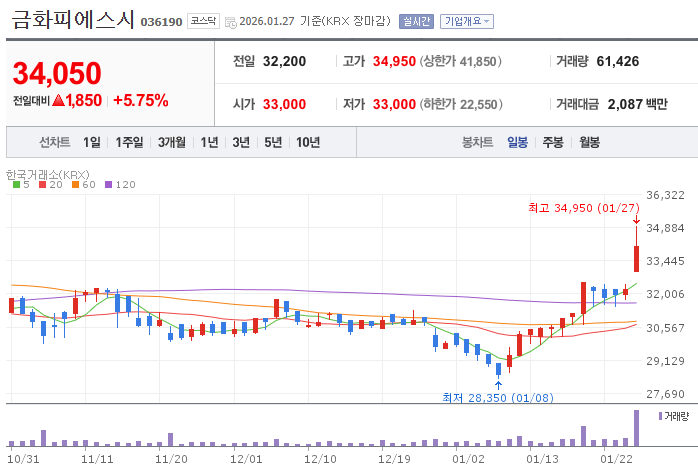
Task: Switch to 주봉 weekly candle chart
Action: click(553, 142)
